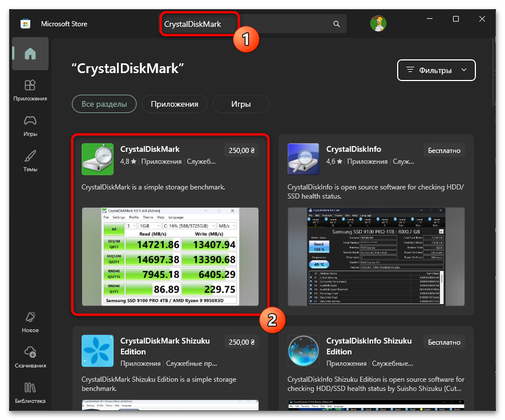Expand the Фильтры dropdown

[436, 70]
